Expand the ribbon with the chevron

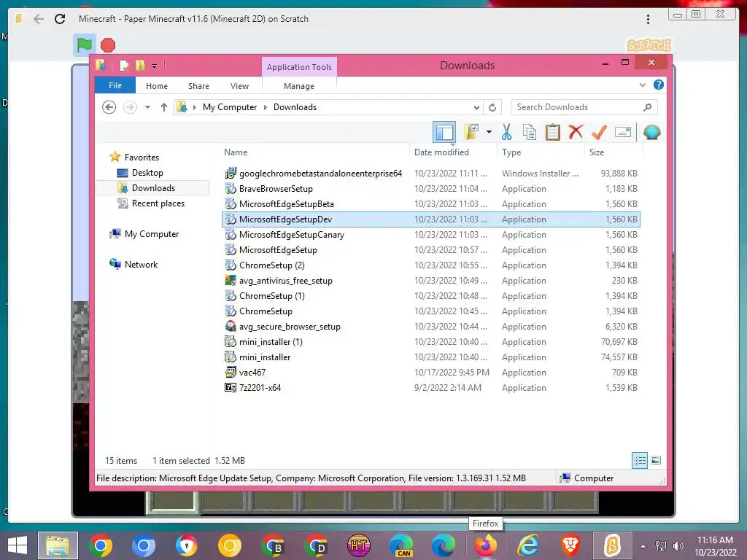(642, 85)
